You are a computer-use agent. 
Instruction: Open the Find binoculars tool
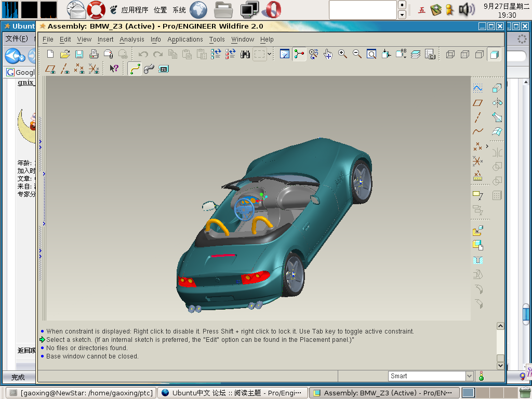click(x=245, y=54)
